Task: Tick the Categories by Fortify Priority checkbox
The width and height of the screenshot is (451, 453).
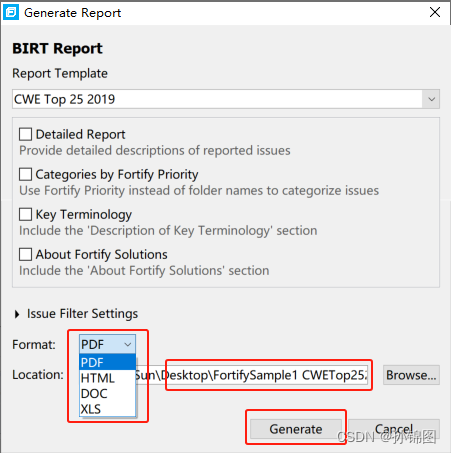Action: pyautogui.click(x=25, y=174)
